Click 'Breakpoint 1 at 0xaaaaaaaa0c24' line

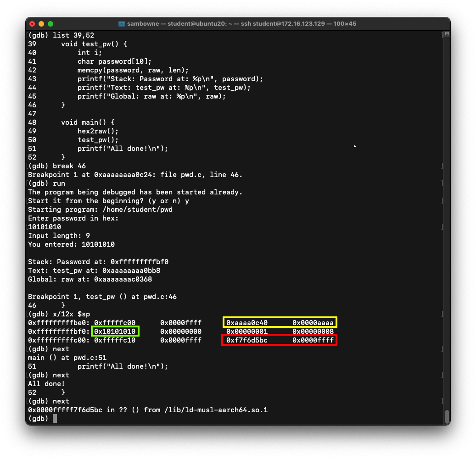point(135,175)
